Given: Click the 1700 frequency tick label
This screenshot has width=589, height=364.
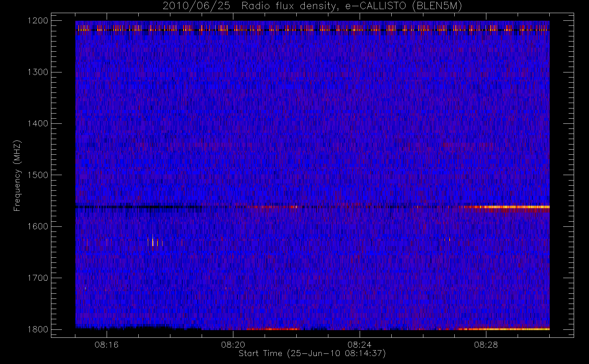Looking at the screenshot, I should click(38, 278).
